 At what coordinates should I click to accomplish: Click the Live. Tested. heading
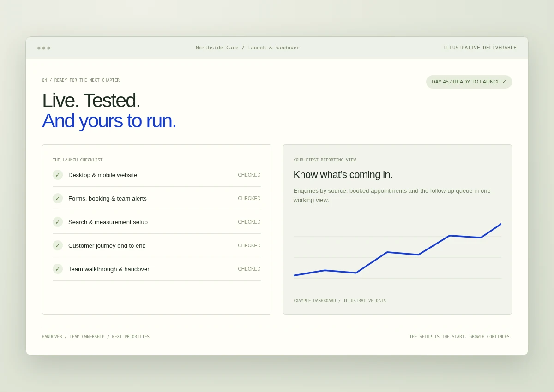[91, 100]
